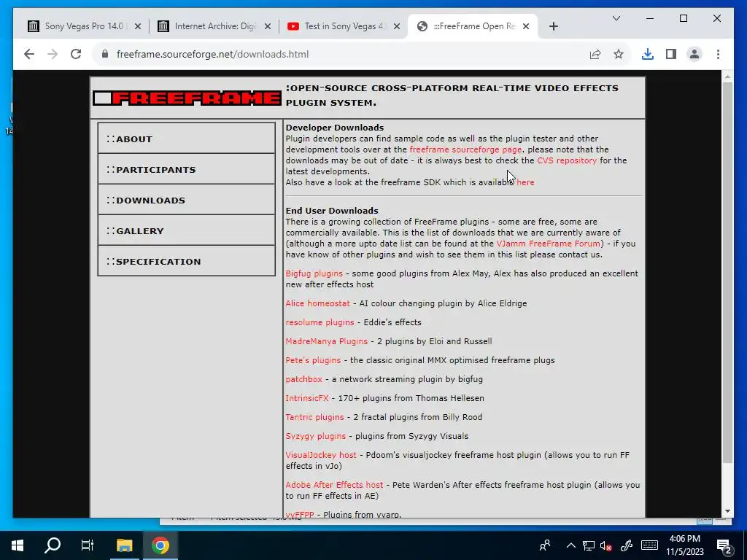Click the browser forward arrow
Viewport: 747px width, 560px height.
click(x=53, y=54)
